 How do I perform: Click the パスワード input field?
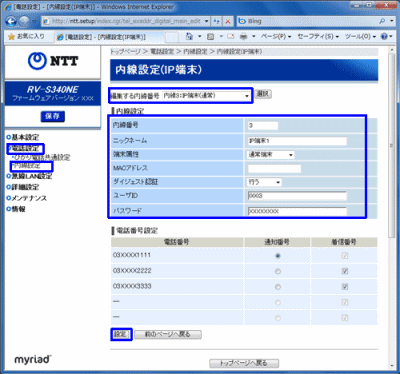(297, 211)
